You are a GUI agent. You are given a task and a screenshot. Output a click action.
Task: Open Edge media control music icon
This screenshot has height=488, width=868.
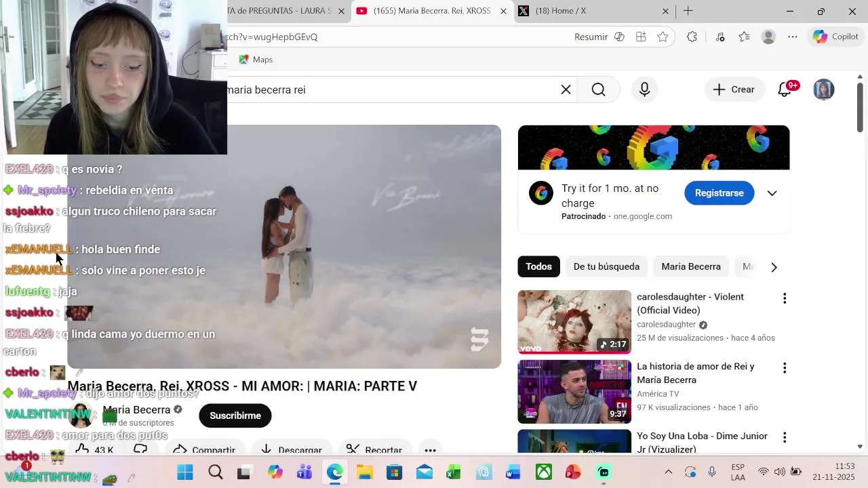(x=720, y=37)
